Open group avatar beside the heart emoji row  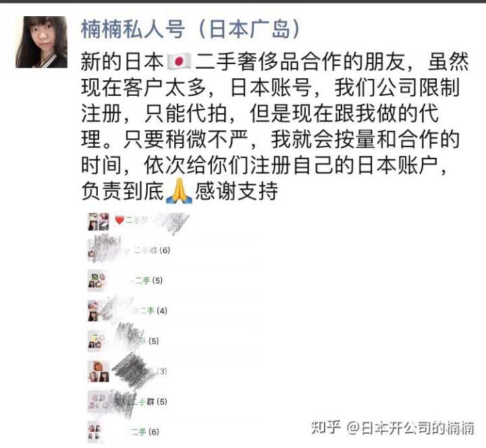click(x=99, y=221)
